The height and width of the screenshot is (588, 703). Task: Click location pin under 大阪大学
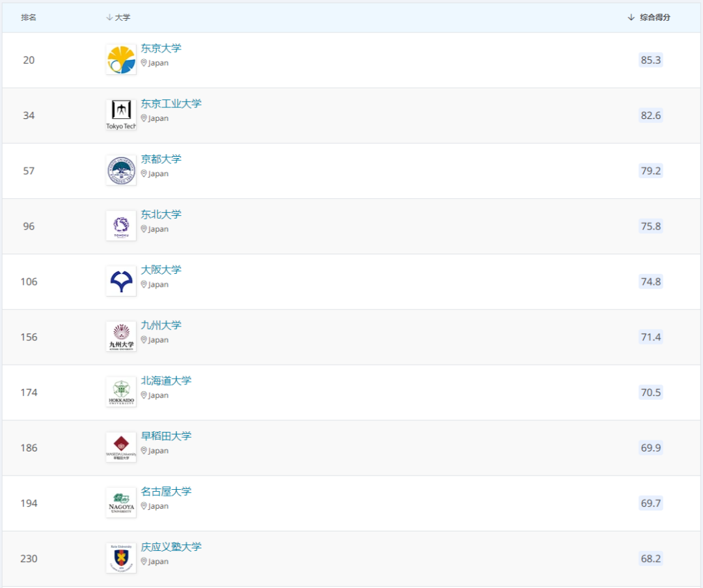[144, 284]
